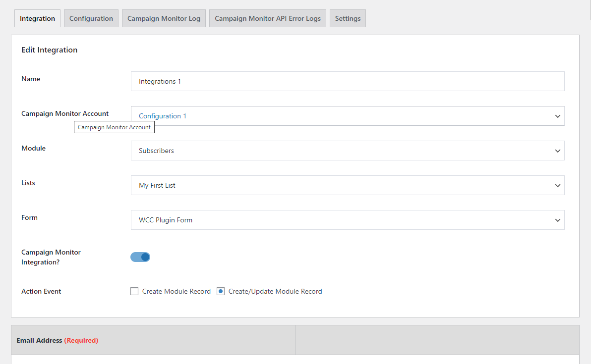Viewport: 591px width, 364px height.
Task: Click the Name input field
Action: pyautogui.click(x=348, y=81)
